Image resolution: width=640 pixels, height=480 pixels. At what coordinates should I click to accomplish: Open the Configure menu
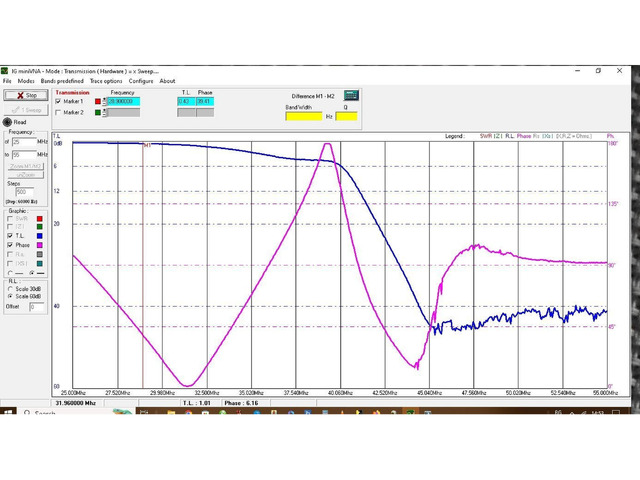[141, 81]
